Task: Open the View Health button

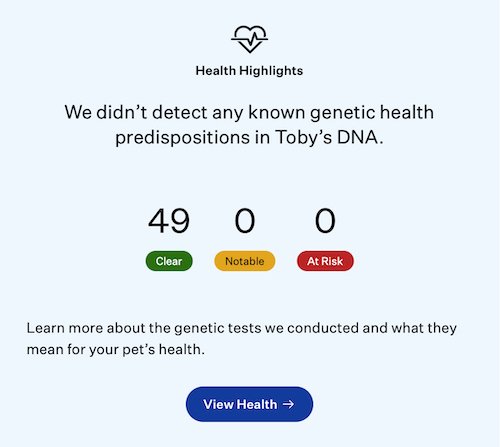Action: click(249, 404)
